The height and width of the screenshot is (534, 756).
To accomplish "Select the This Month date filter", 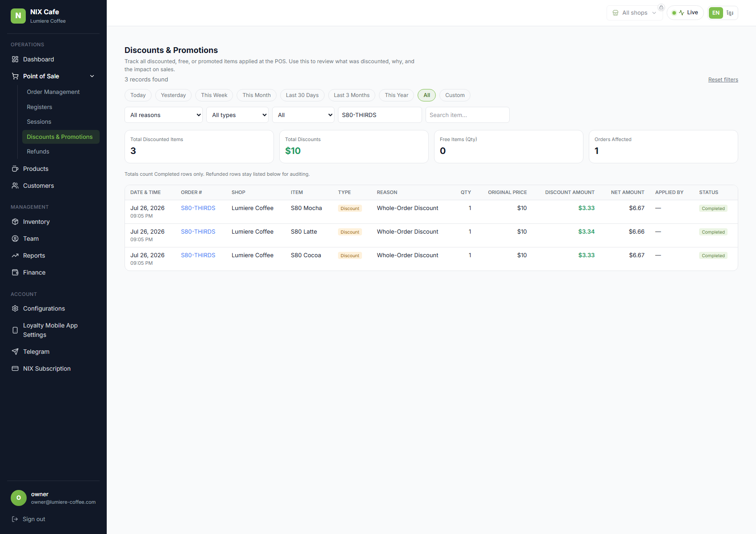I will tap(257, 95).
